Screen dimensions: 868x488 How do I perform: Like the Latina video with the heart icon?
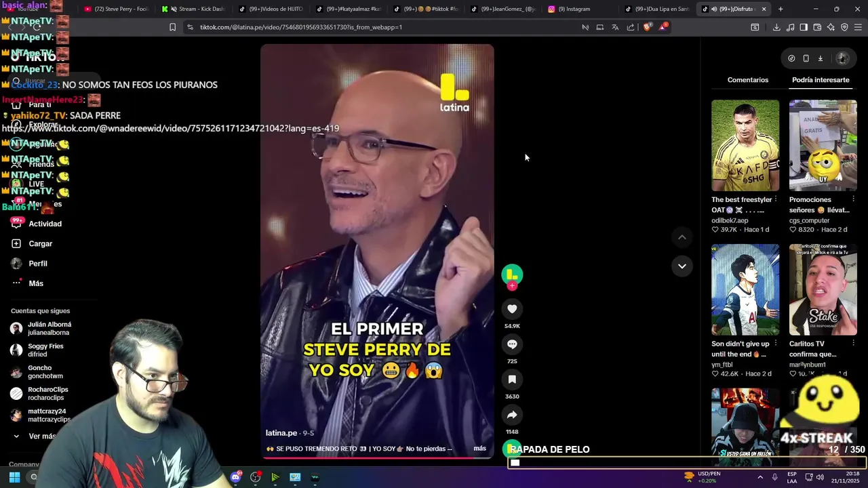coord(512,309)
